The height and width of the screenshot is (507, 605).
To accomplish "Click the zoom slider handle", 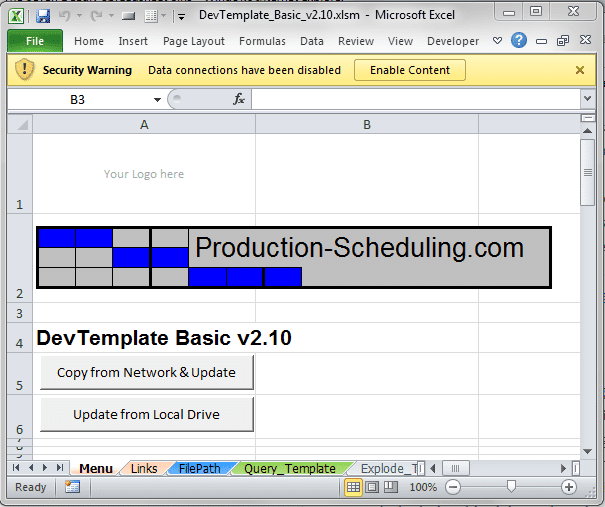I will pos(511,487).
